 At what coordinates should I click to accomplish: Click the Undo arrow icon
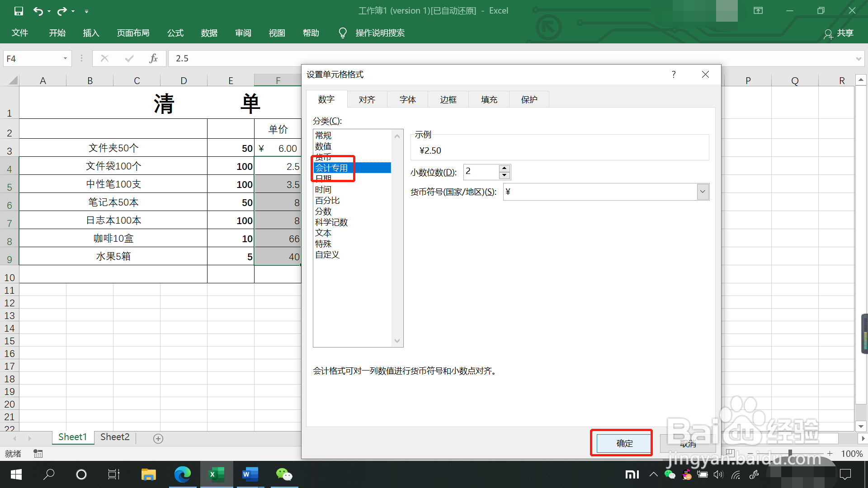(38, 11)
